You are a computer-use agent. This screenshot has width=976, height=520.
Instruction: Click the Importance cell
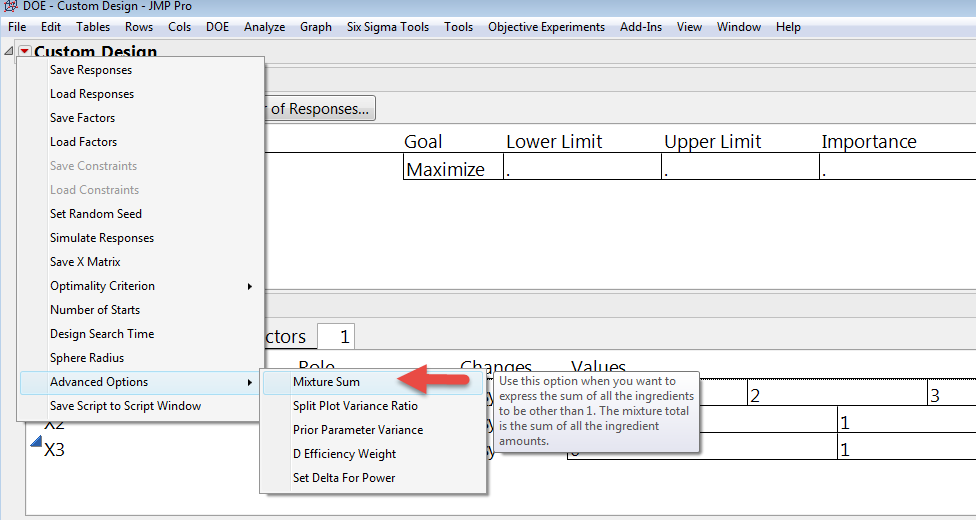pos(898,168)
